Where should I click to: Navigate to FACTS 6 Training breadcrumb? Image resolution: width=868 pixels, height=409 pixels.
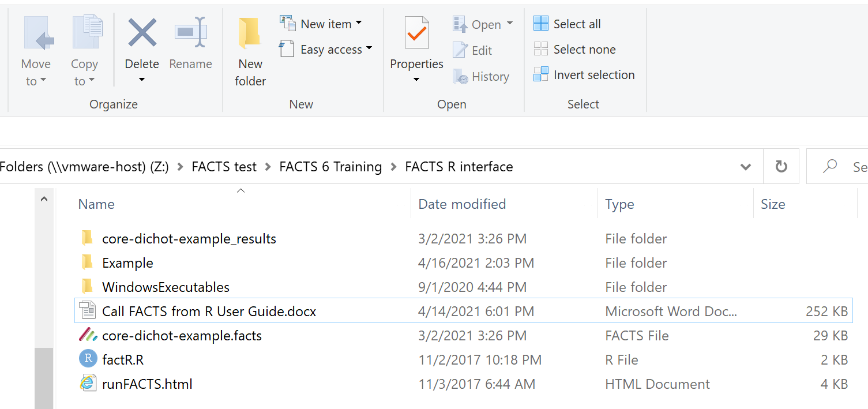pyautogui.click(x=330, y=167)
